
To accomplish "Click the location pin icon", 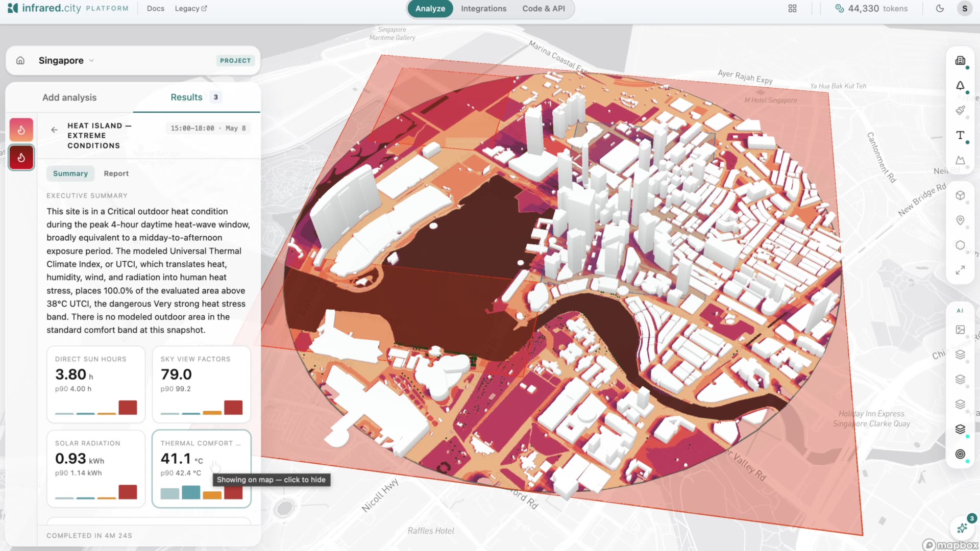I will pos(960,220).
